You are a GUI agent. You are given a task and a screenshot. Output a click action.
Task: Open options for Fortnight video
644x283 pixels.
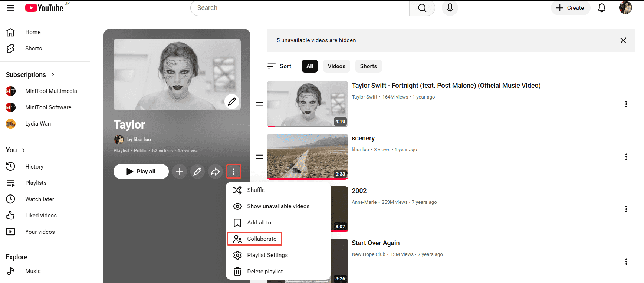pyautogui.click(x=626, y=104)
